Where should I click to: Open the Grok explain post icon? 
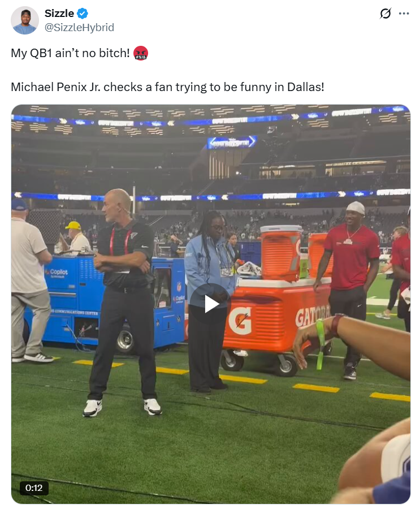(386, 14)
